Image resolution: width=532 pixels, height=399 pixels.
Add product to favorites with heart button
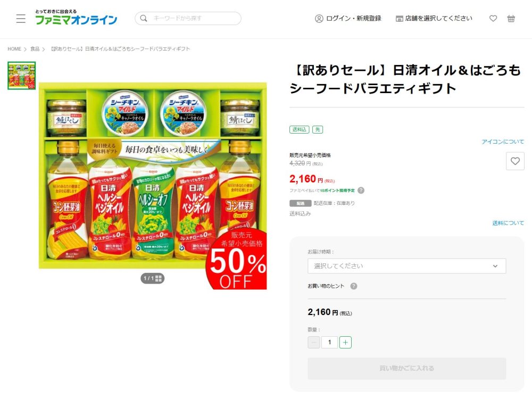pos(514,161)
